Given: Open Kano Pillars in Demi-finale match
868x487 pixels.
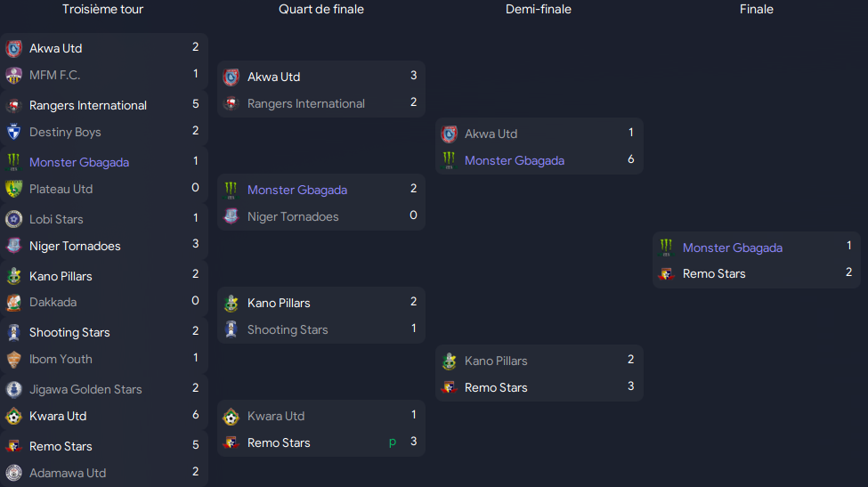Looking at the screenshot, I should tap(496, 361).
